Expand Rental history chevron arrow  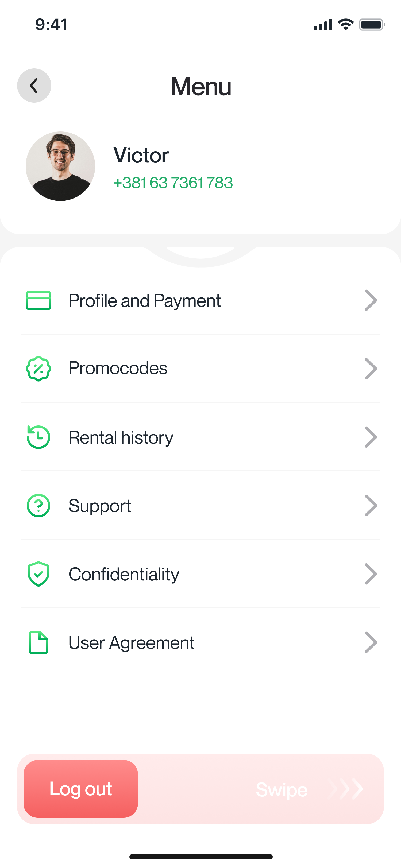pos(370,437)
